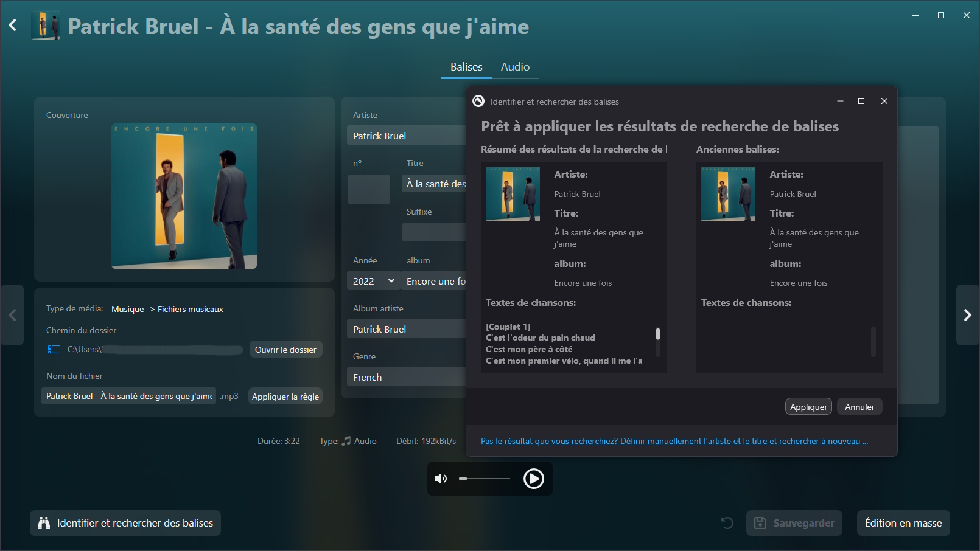Adjust the volume slider
This screenshot has height=551, width=980.
485,479
